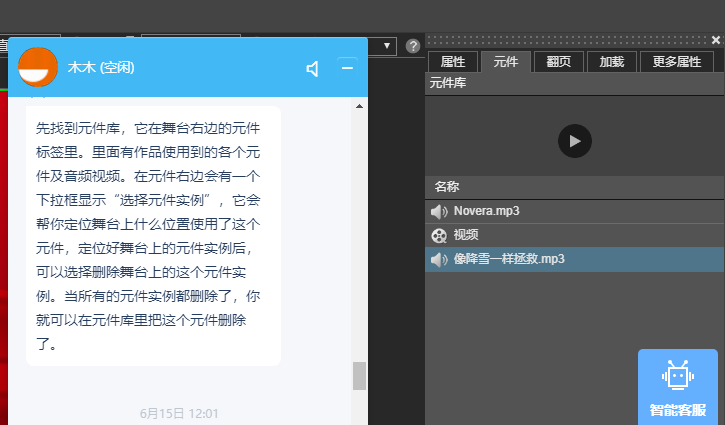Click the speaker icon beside 像降雪一样拯救.mp3
Viewport: 725px width, 425px height.
click(x=439, y=260)
